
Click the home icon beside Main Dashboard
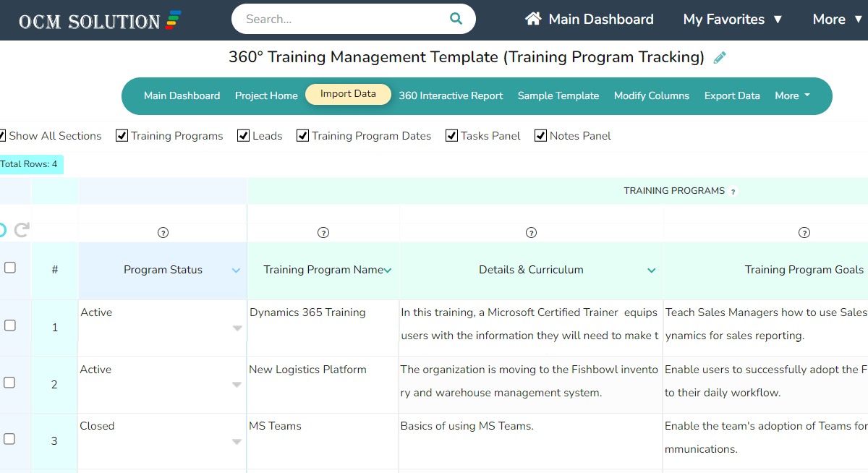tap(533, 19)
